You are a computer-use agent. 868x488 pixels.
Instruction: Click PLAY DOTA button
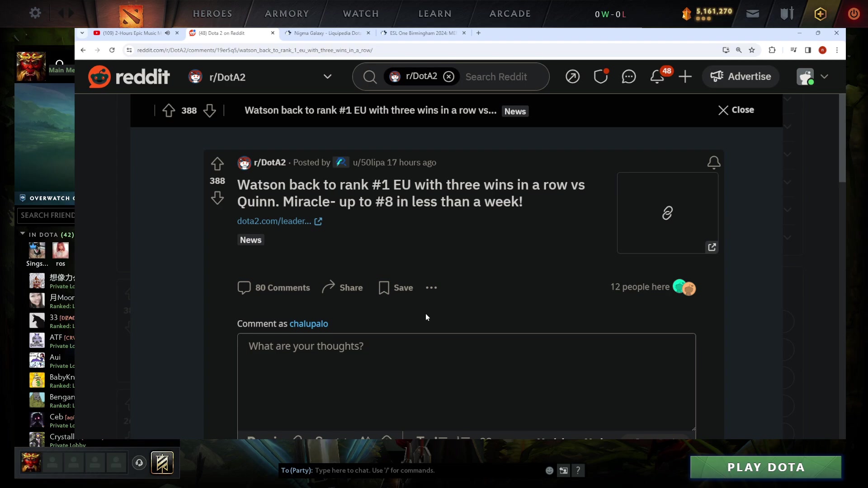tap(765, 467)
